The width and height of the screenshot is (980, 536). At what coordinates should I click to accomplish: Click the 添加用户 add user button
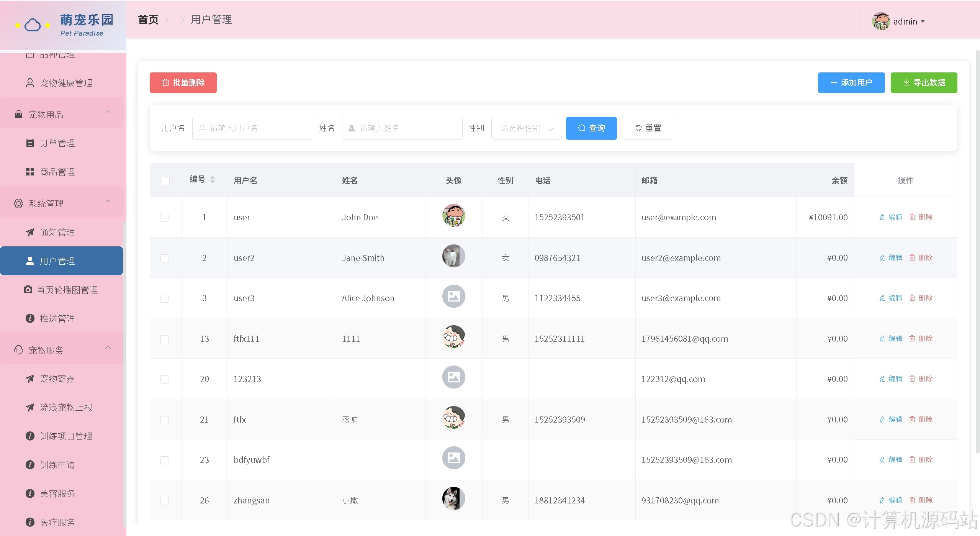coord(851,83)
